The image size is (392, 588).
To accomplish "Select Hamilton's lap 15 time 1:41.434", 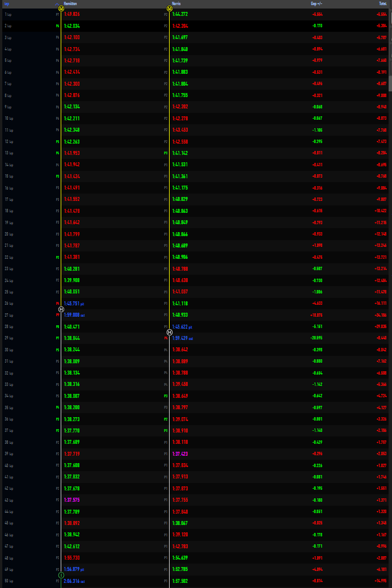I will (x=72, y=177).
